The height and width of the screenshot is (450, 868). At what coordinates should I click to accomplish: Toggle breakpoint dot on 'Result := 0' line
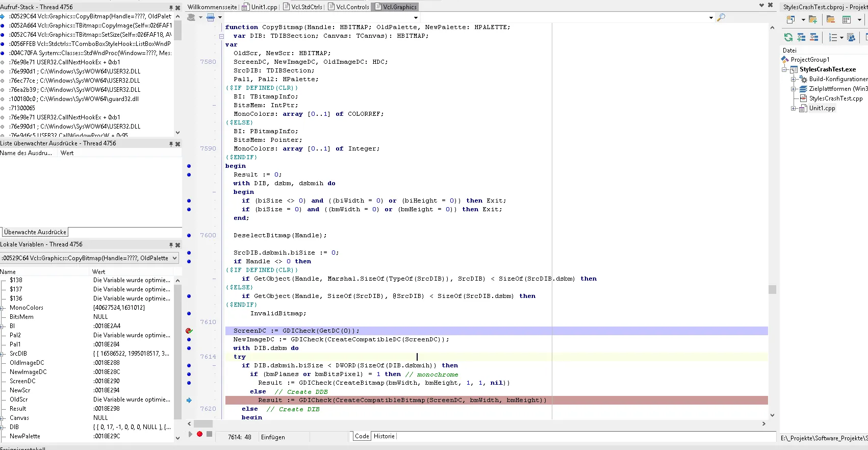click(189, 174)
